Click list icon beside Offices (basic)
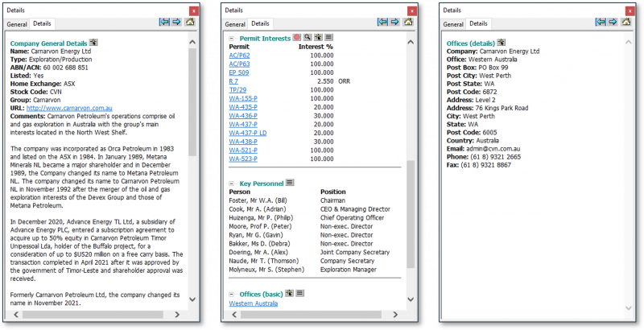Image resolution: width=644 pixels, height=330 pixels. click(x=299, y=293)
